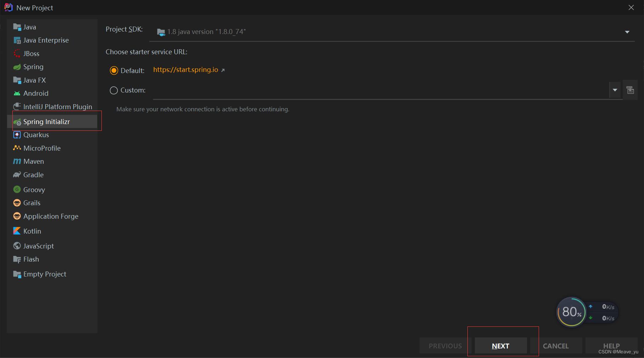Select Kotlin project type
The width and height of the screenshot is (644, 358).
point(52,231)
